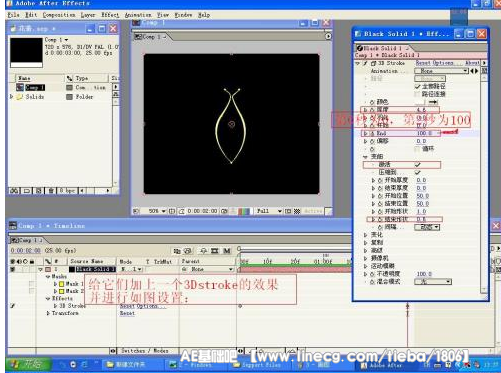Click the Solids folder icon in Project panel
The image size is (501, 373).
20,97
